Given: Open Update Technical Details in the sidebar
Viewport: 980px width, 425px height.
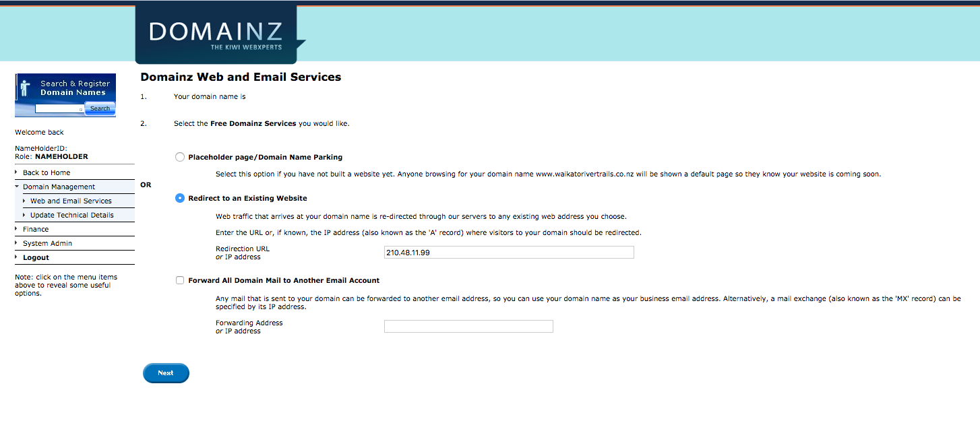Looking at the screenshot, I should click(71, 215).
